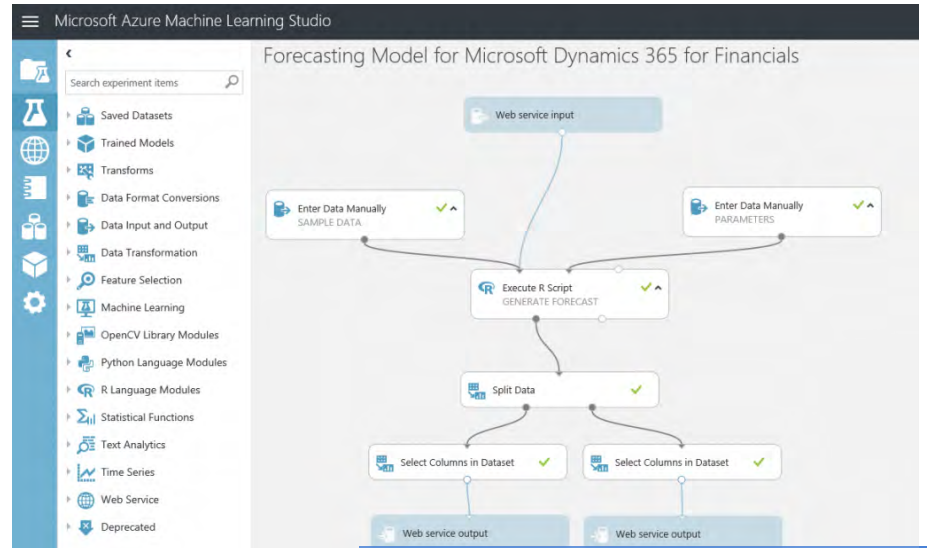Click Data Input and Output icon
The height and width of the screenshot is (548, 927).
point(86,226)
